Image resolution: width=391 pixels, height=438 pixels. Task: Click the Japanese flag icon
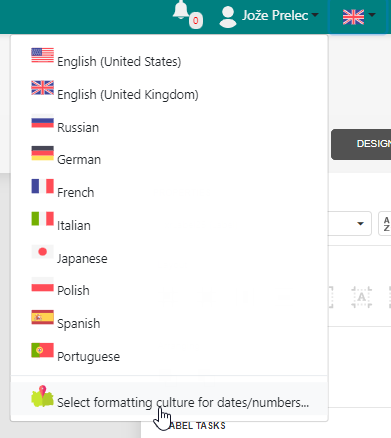(x=42, y=252)
